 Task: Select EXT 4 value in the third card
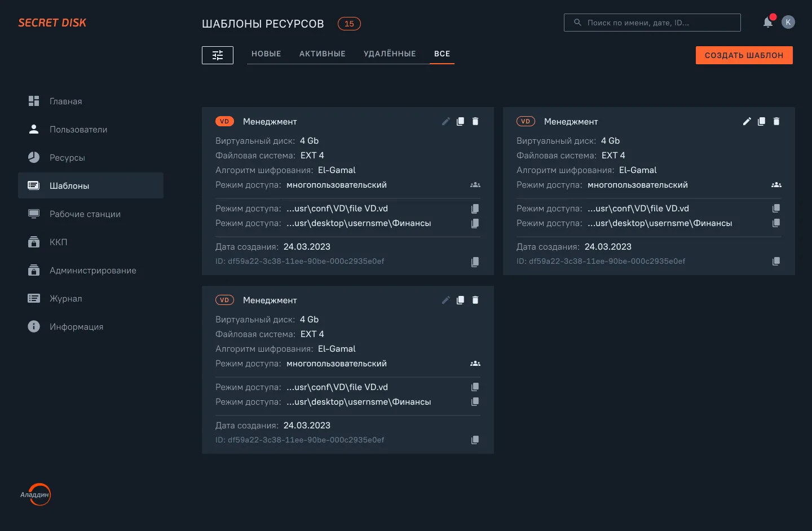click(x=312, y=334)
